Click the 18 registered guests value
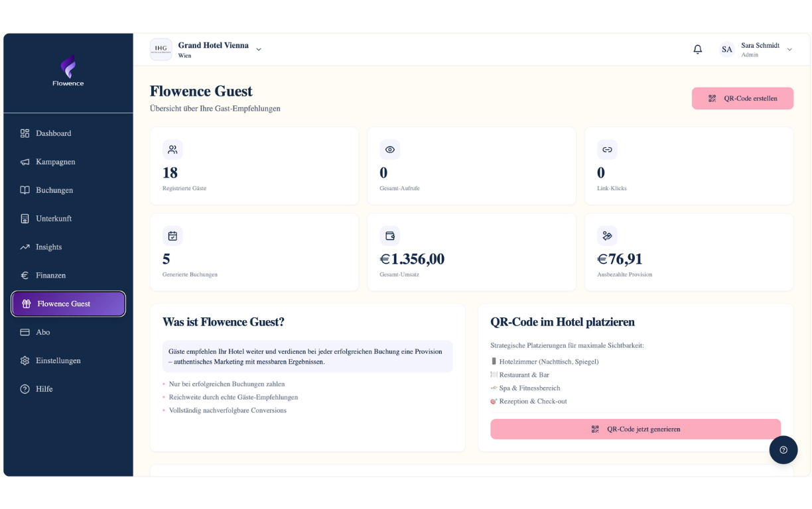Viewport: 812px width, 509px height. [x=170, y=173]
